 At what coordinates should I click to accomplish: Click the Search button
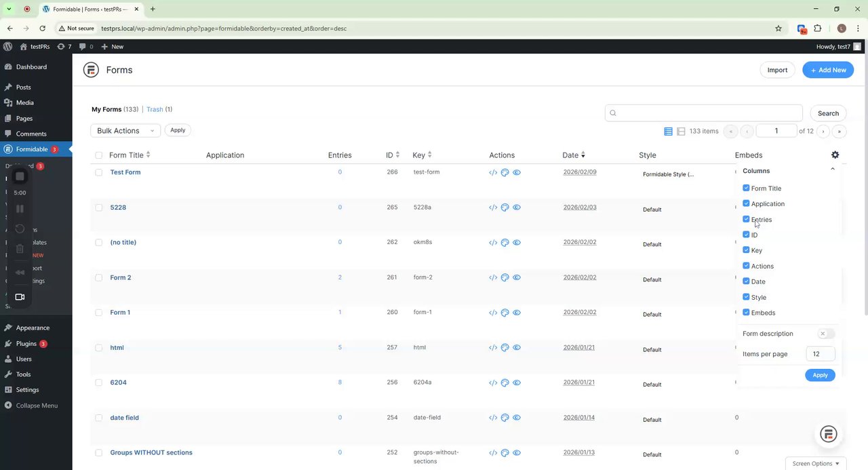(828, 113)
